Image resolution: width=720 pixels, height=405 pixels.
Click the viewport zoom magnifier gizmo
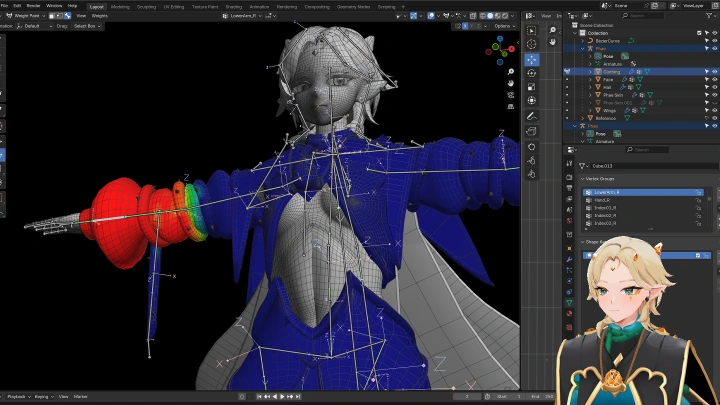[511, 72]
